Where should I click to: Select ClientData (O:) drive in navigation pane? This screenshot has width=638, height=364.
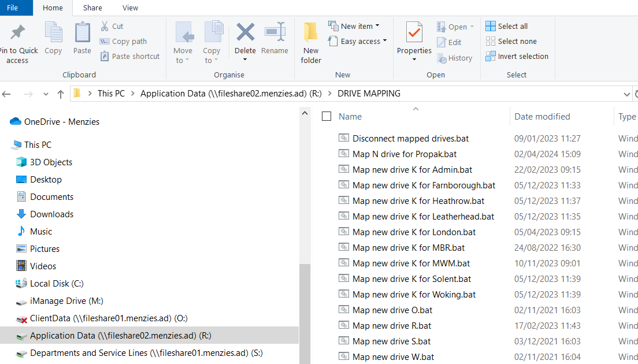tap(109, 318)
